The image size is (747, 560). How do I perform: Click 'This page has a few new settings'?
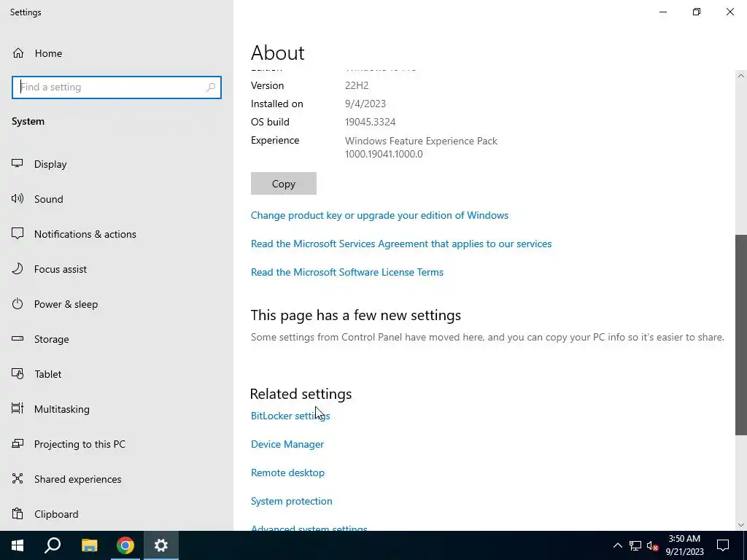click(356, 315)
